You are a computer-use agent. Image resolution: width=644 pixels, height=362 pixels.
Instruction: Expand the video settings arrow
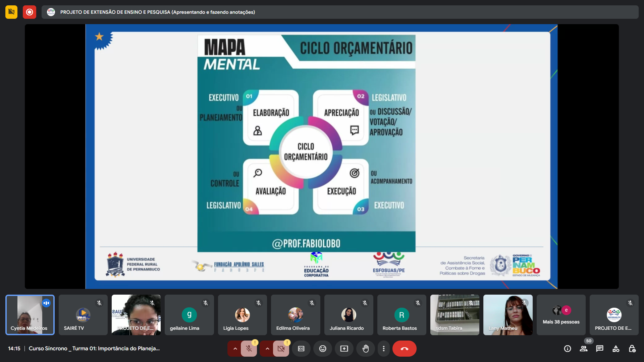point(267,349)
